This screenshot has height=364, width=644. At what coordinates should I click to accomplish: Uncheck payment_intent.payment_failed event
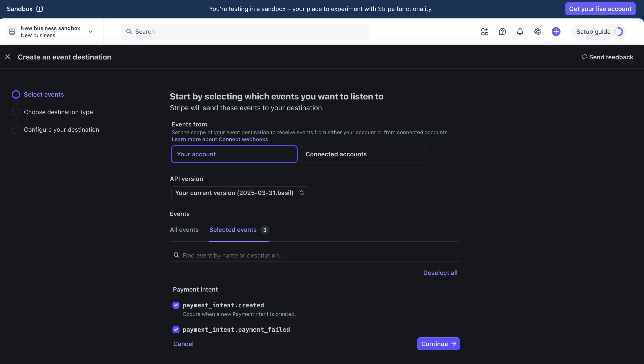pyautogui.click(x=176, y=330)
